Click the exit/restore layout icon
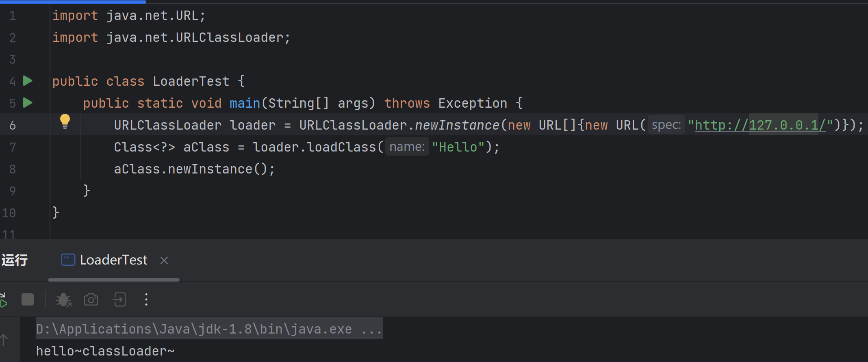This screenshot has height=362, width=868. [119, 300]
